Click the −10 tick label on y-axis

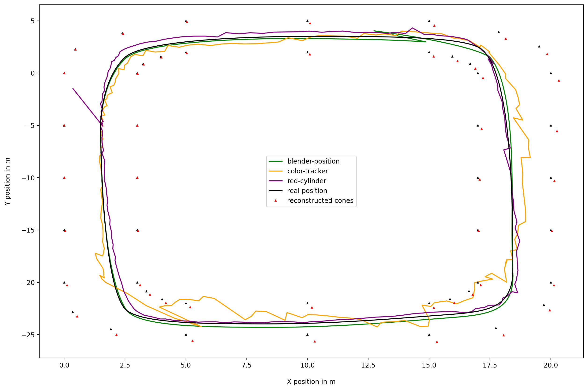pos(28,178)
